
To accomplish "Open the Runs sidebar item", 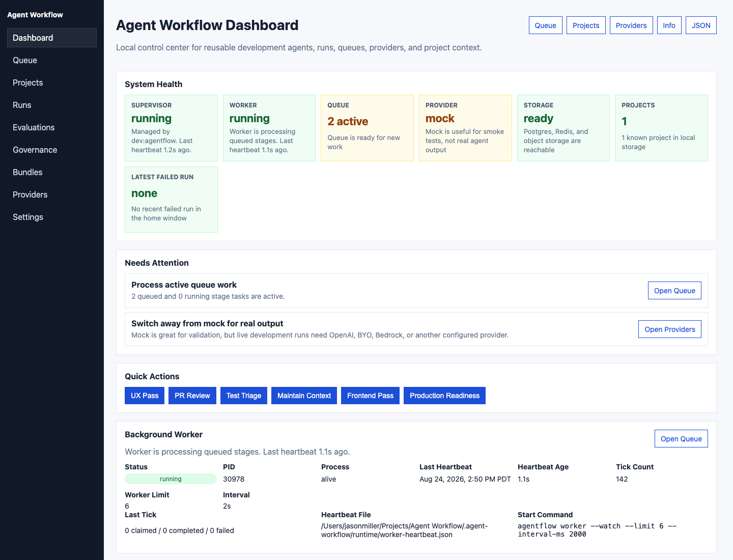I will pos(52,105).
